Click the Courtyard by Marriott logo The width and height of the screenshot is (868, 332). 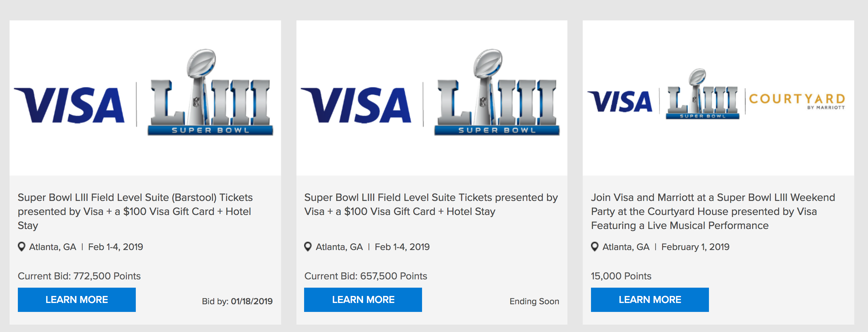tap(797, 100)
